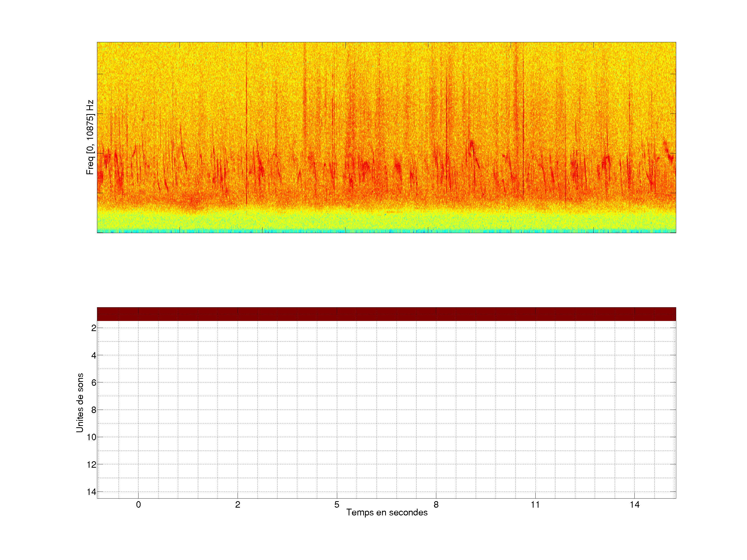
Task: Click y-axis tick label '10'
Action: coord(92,437)
